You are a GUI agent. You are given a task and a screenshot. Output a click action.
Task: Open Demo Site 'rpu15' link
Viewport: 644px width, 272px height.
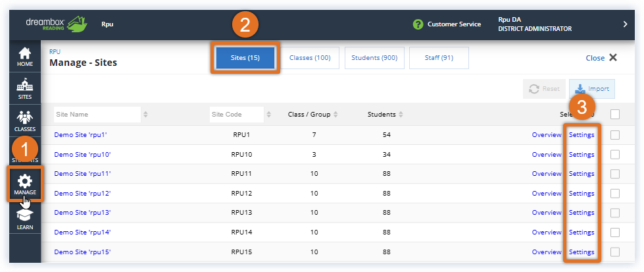pyautogui.click(x=82, y=252)
